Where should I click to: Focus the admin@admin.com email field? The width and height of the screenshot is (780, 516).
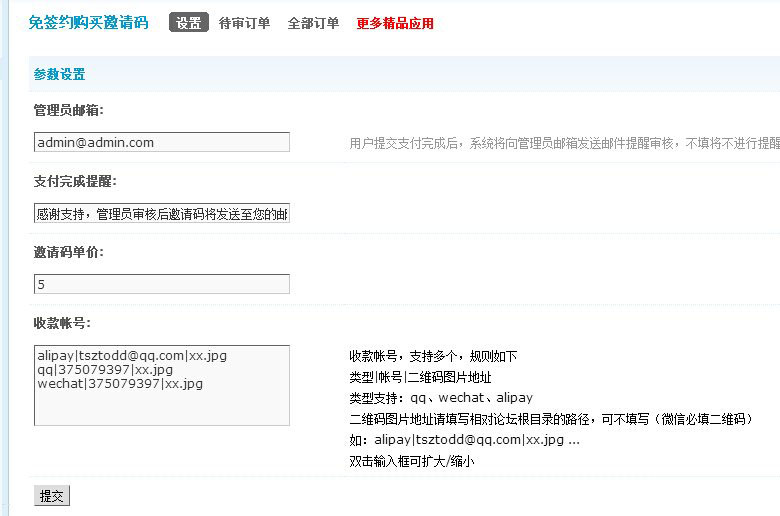pos(161,142)
